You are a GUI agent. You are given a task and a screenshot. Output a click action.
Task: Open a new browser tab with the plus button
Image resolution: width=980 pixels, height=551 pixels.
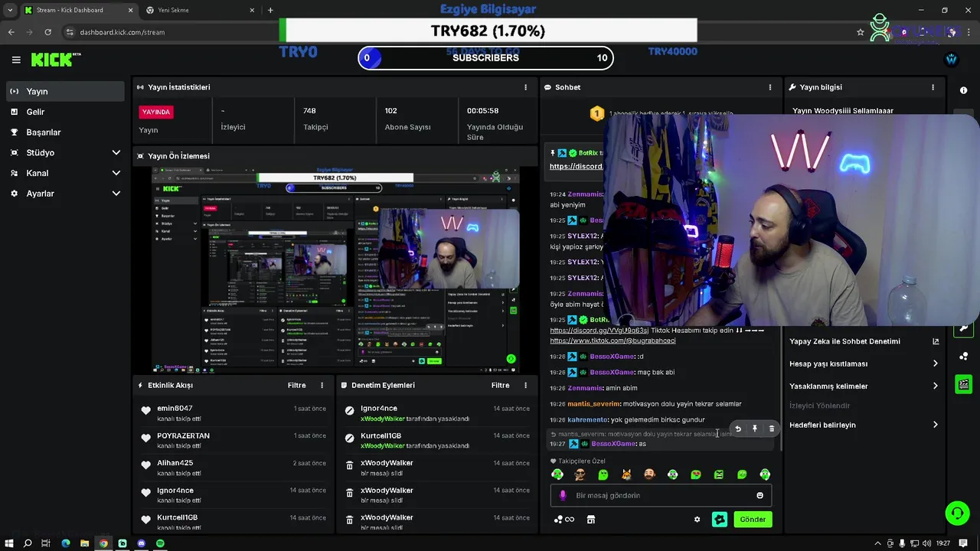point(270,10)
